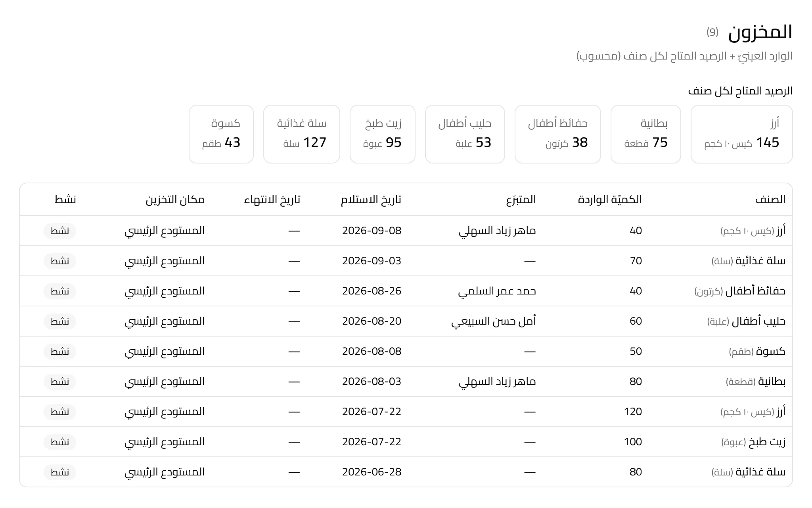Click donor حمد عمر السلمي
812x508 pixels.
click(x=497, y=291)
